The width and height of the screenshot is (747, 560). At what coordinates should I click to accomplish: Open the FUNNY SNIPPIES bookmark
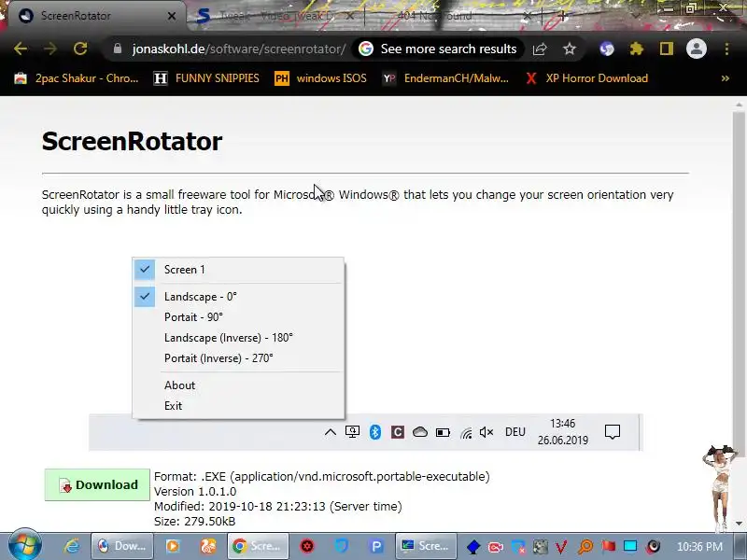click(x=206, y=78)
